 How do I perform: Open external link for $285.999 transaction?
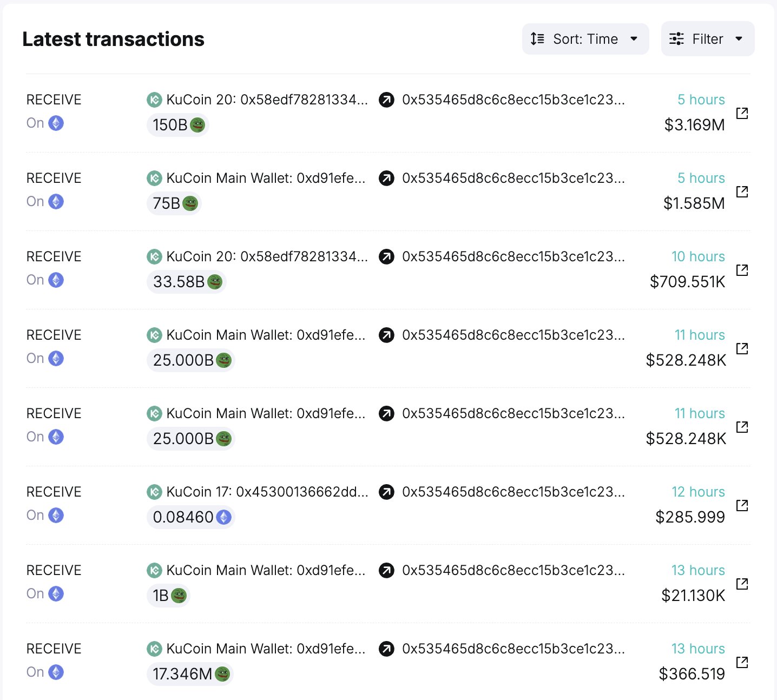coord(742,505)
